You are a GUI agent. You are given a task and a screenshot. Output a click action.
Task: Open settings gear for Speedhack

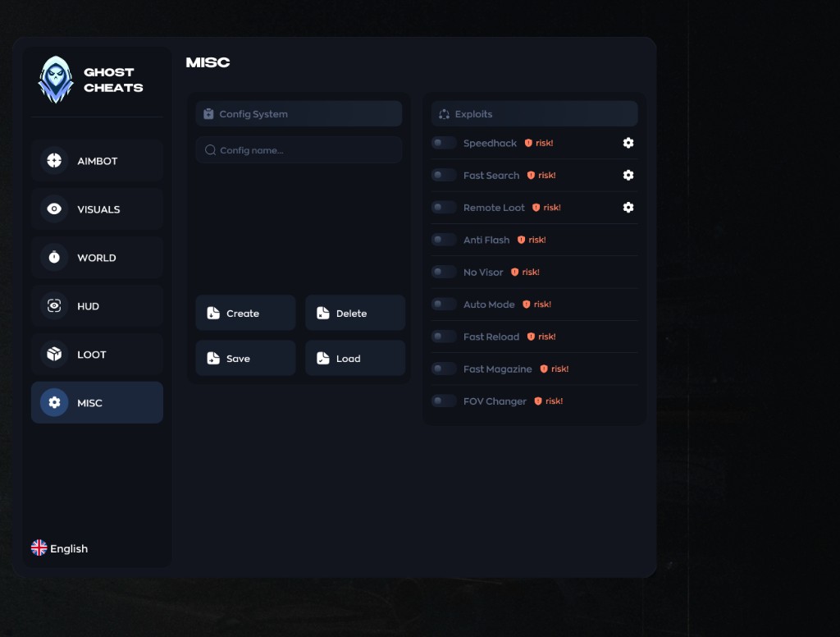628,143
